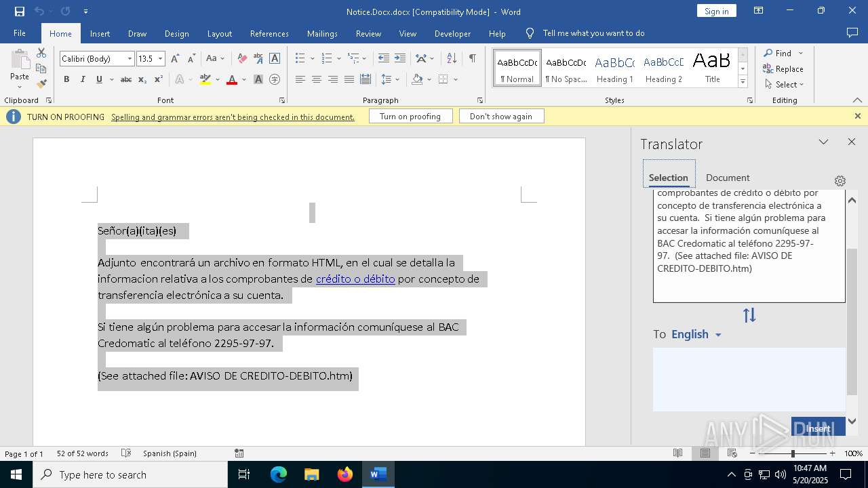
Task: Open the font name dropdown
Action: pyautogui.click(x=130, y=59)
